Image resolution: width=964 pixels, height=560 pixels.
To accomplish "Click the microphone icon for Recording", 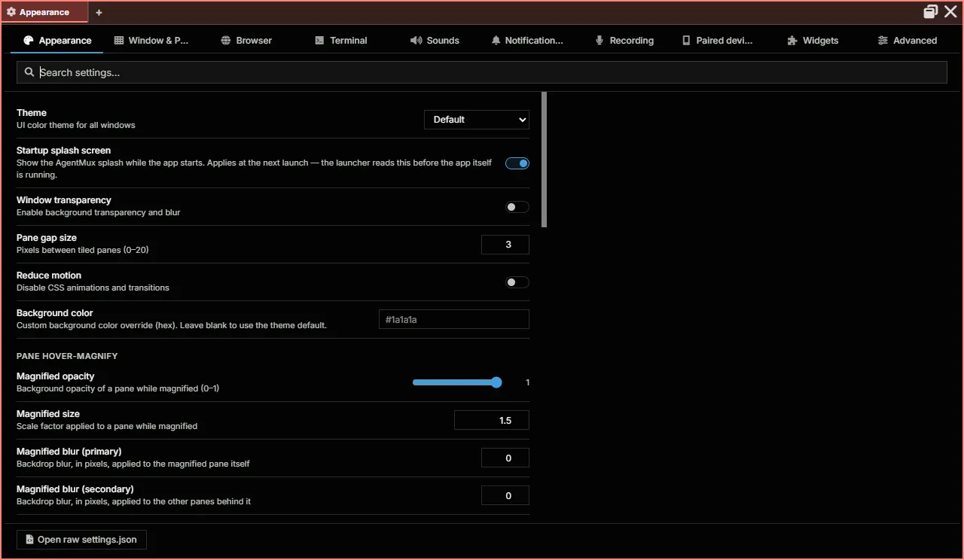I will pos(599,41).
